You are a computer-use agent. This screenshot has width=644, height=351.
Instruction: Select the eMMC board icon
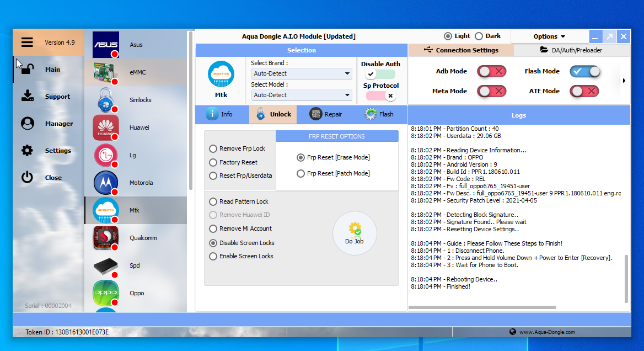[105, 72]
